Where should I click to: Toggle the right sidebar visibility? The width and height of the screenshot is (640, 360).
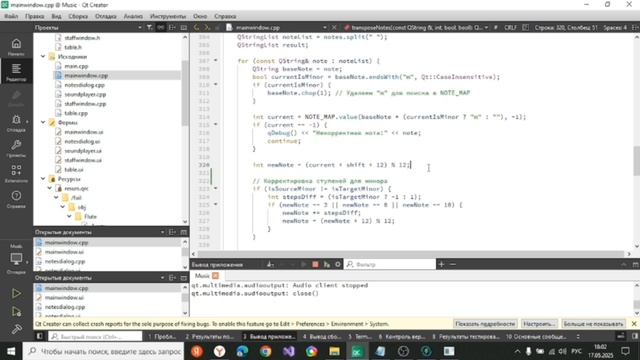click(635, 336)
